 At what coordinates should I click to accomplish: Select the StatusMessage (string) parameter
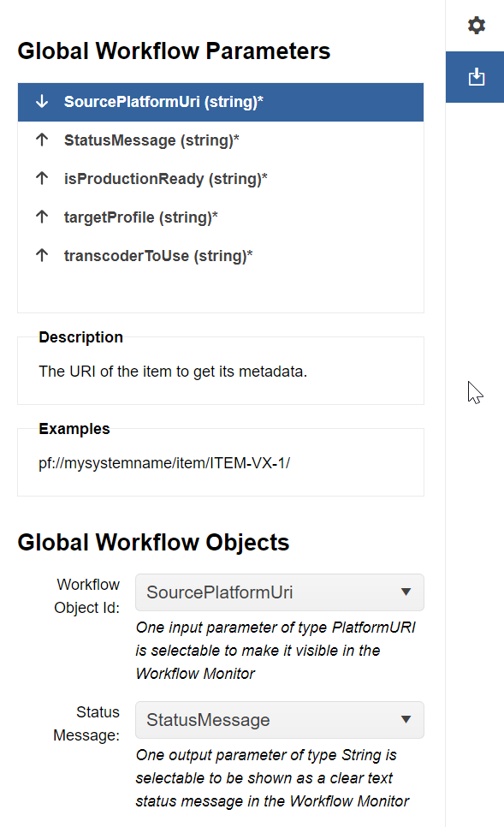221,140
